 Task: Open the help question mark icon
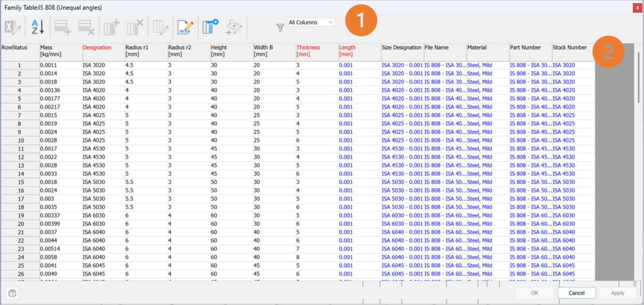[12, 293]
